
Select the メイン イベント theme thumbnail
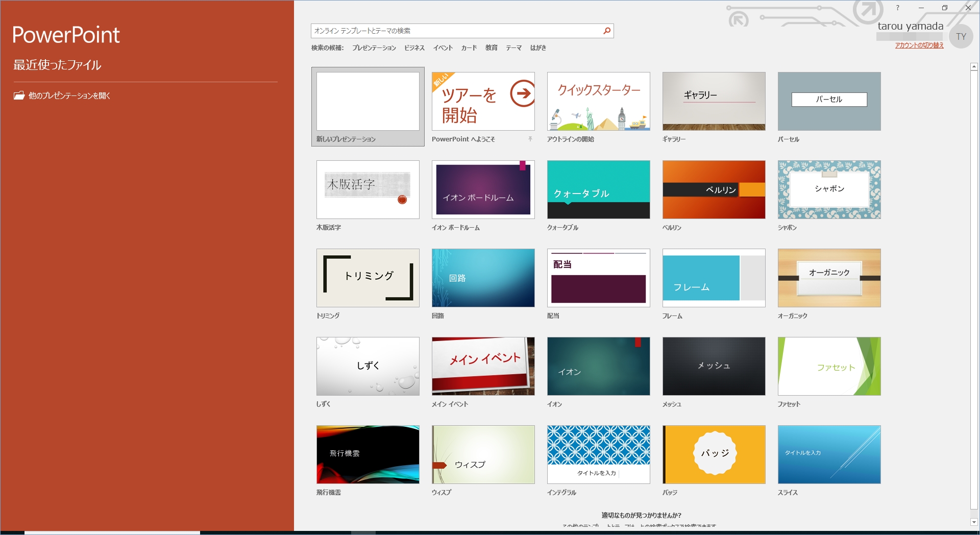point(483,366)
